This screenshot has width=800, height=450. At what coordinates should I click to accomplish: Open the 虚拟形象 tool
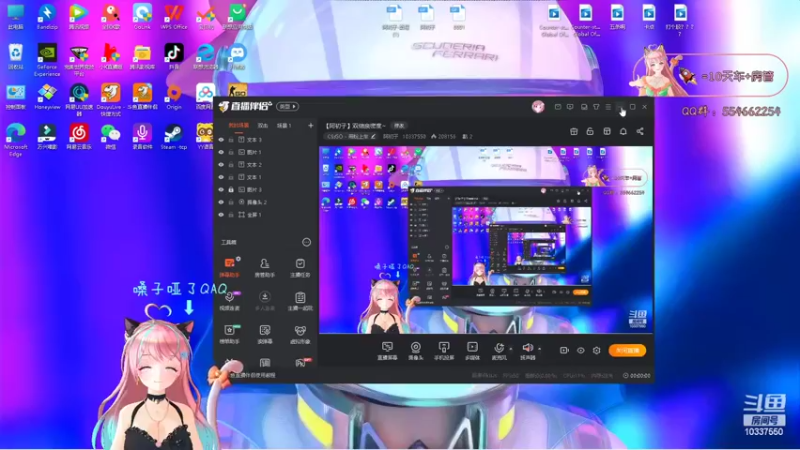300,334
